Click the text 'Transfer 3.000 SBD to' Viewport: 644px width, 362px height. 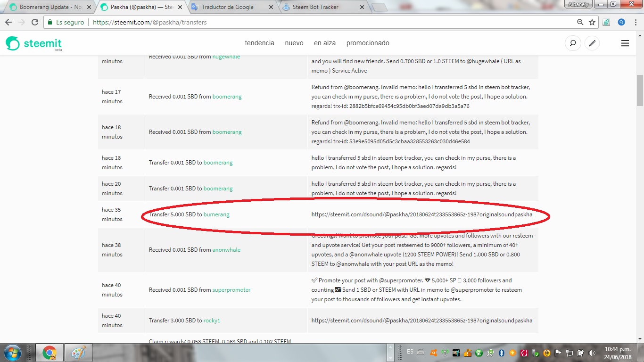[175, 321]
